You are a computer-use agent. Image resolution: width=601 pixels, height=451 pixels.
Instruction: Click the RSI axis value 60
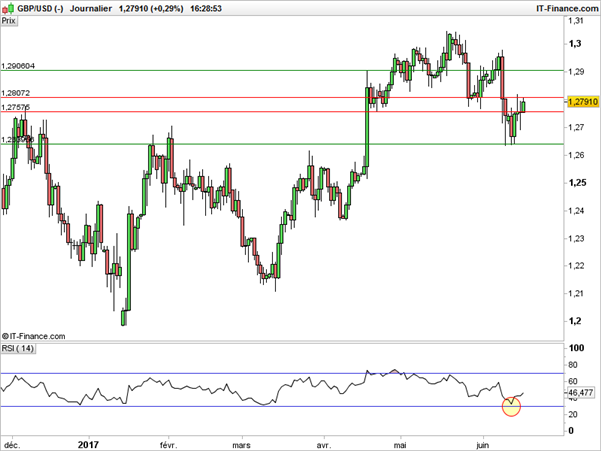click(573, 381)
